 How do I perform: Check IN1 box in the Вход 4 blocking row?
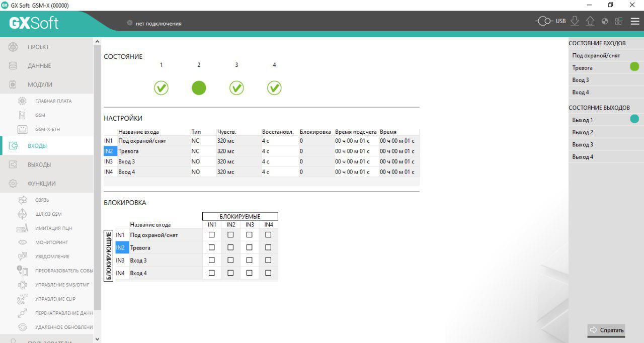tap(212, 273)
